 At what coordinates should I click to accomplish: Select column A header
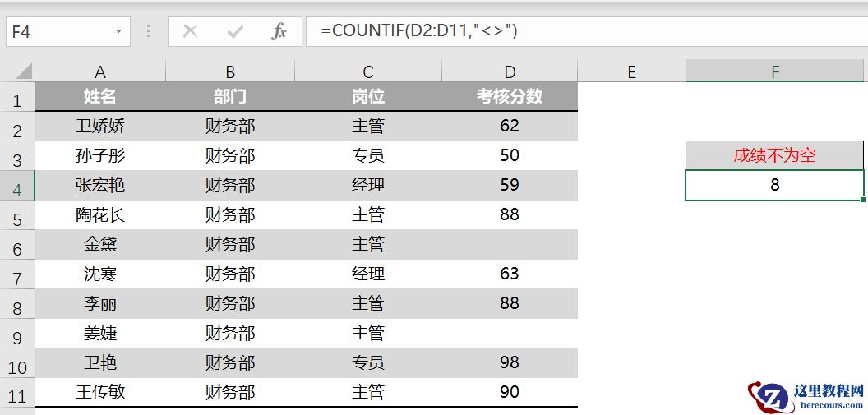100,71
